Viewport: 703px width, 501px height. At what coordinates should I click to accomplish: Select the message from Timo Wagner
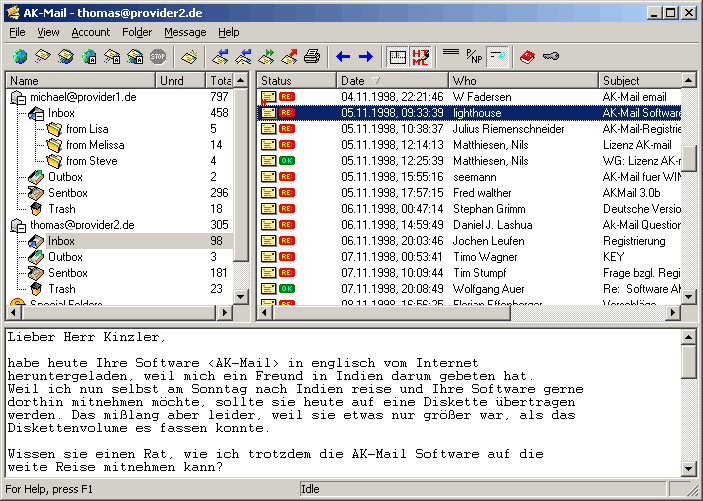(469, 257)
